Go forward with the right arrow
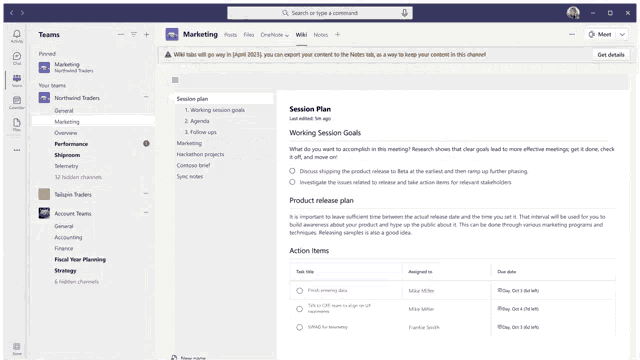 pos(22,13)
